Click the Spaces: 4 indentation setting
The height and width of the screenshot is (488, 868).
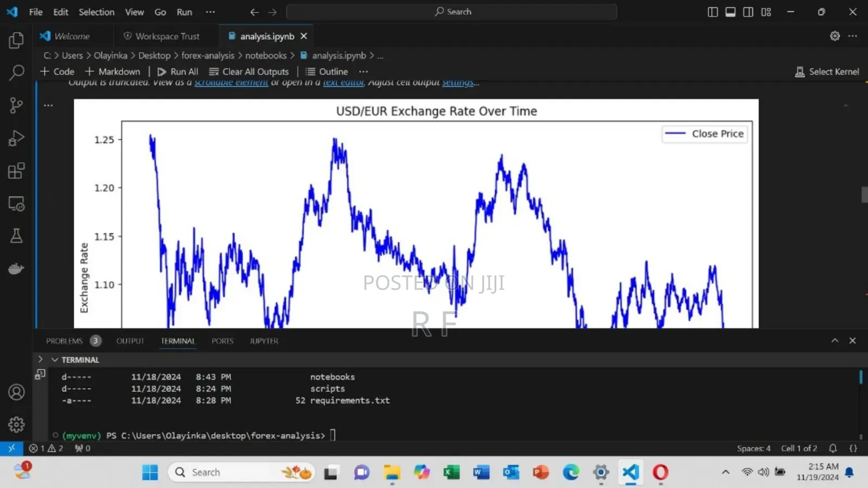tap(754, 448)
